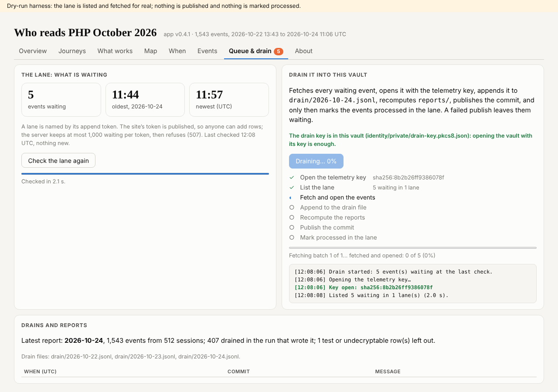Image resolution: width=558 pixels, height=392 pixels.
Task: Click the green drain key notice text
Action: click(x=411, y=140)
